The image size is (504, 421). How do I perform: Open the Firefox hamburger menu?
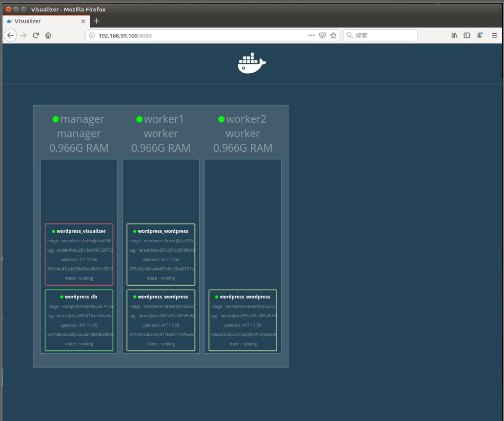494,35
